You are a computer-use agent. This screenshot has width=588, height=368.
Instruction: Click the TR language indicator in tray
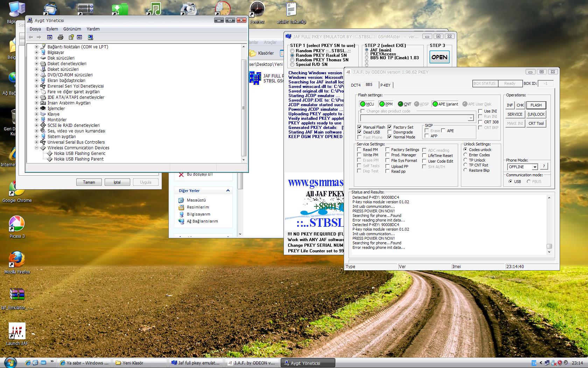pyautogui.click(x=534, y=363)
